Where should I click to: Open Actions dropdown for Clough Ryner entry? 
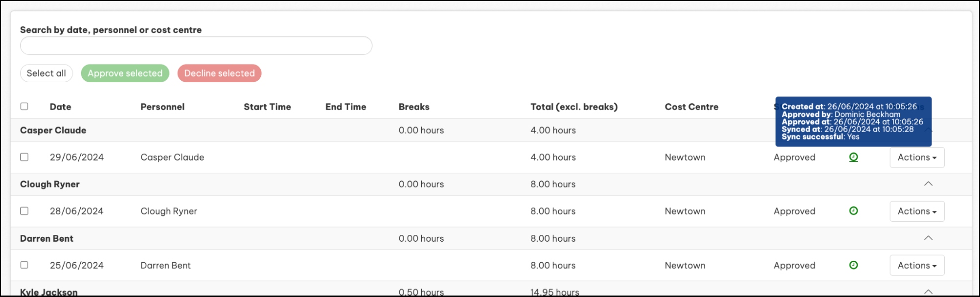click(916, 211)
